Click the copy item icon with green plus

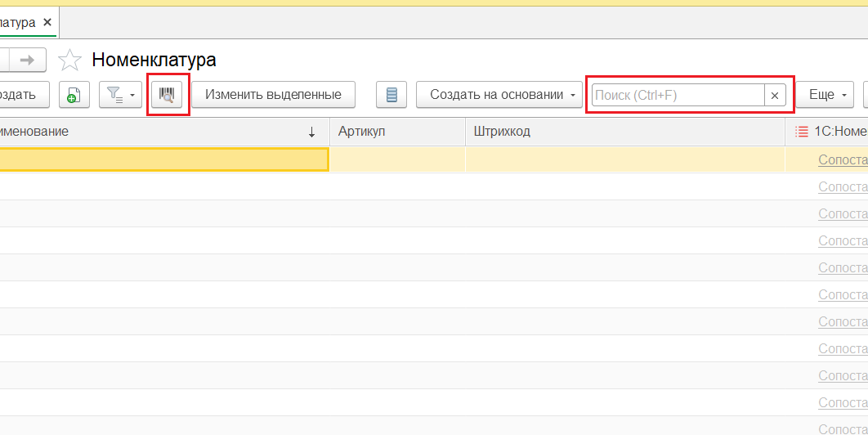coord(74,95)
